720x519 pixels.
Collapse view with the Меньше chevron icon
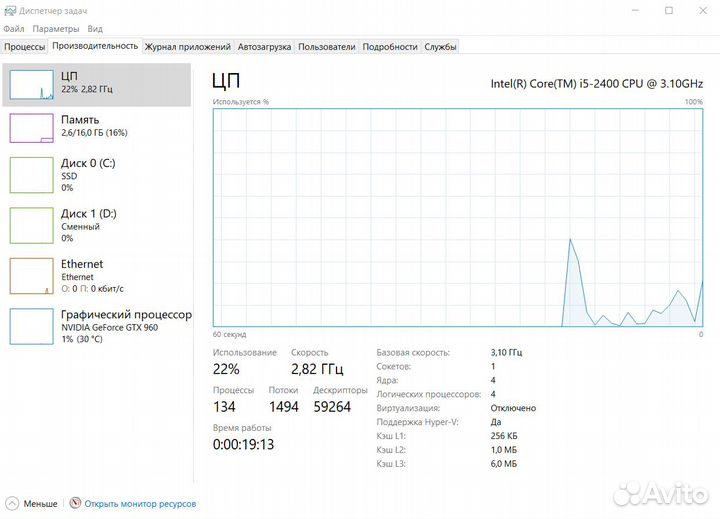pyautogui.click(x=12, y=504)
